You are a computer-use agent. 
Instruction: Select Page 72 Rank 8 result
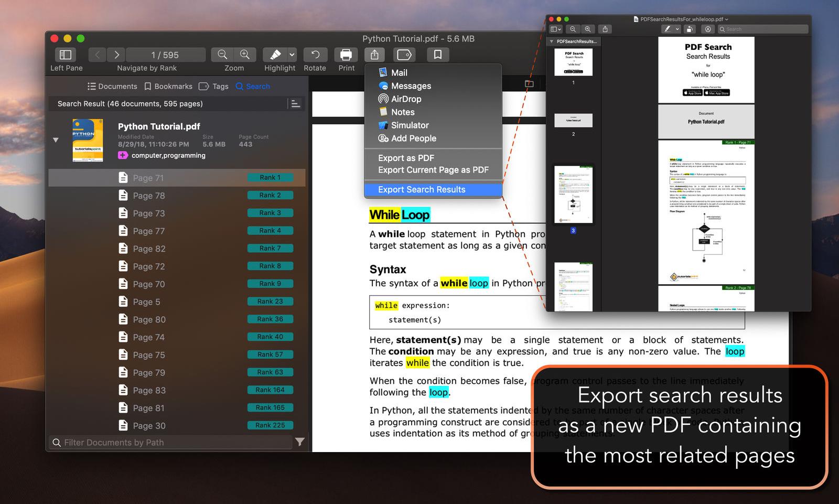coord(177,266)
